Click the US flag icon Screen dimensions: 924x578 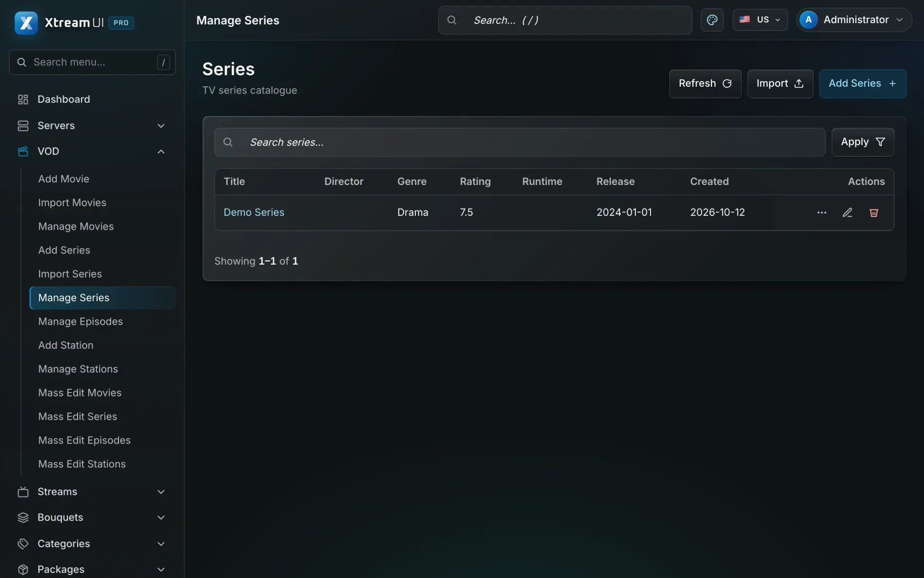click(744, 20)
